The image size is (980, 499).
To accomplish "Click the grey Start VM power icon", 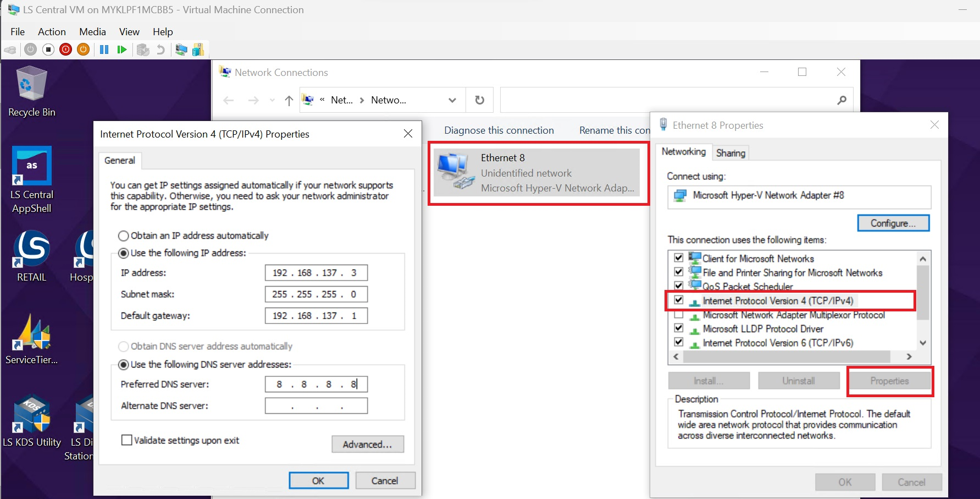I will [x=31, y=50].
